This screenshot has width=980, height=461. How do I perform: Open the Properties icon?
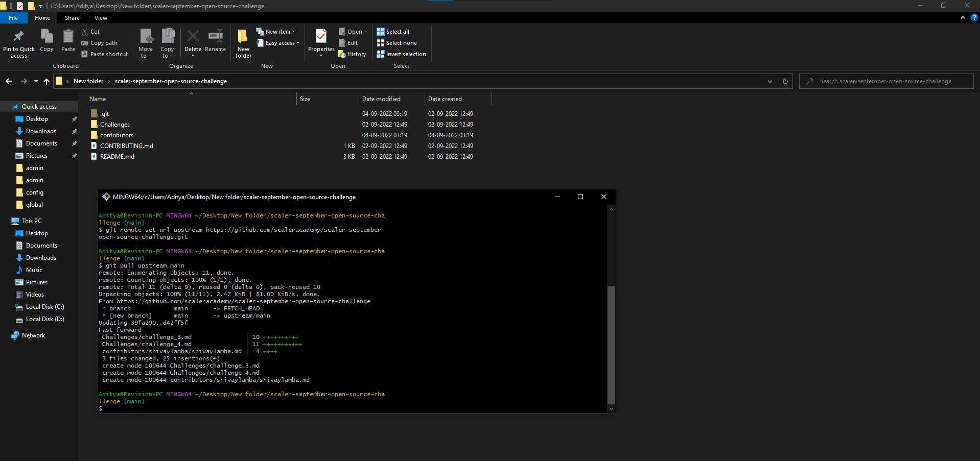321,36
